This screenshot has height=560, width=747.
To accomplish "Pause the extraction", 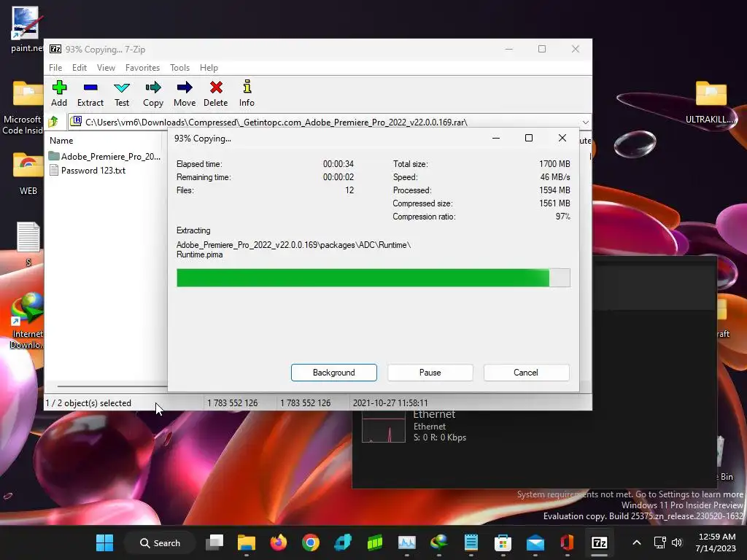I will pos(430,373).
